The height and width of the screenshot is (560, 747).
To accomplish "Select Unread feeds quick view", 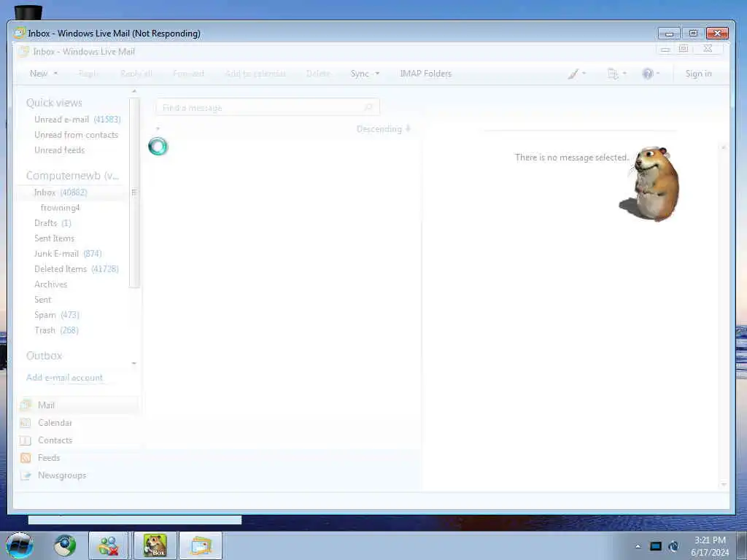I will [60, 150].
